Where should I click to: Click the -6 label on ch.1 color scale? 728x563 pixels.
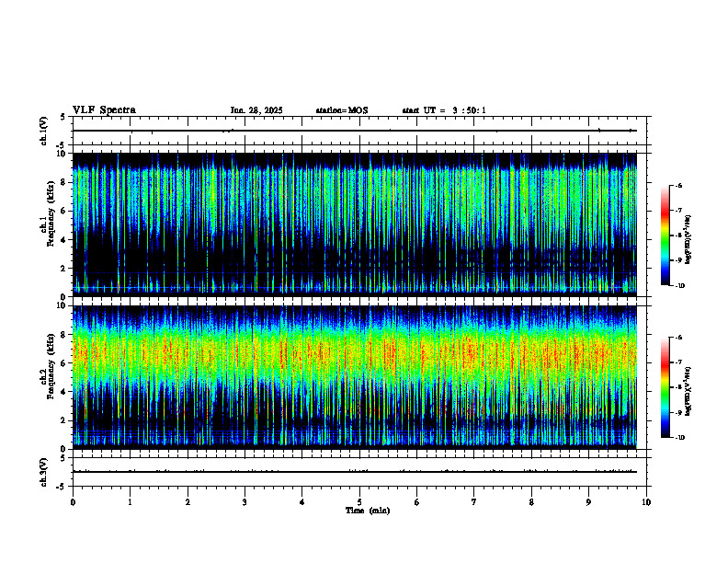(679, 186)
